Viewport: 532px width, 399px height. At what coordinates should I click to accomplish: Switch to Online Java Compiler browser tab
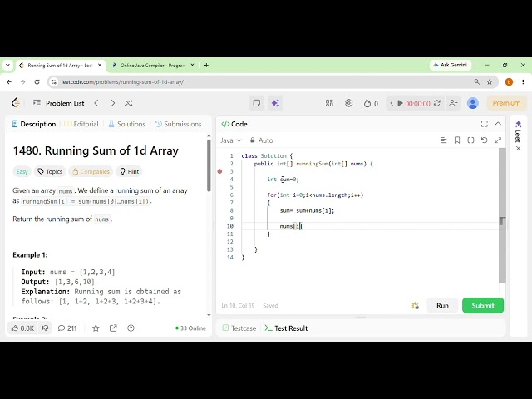pyautogui.click(x=153, y=66)
